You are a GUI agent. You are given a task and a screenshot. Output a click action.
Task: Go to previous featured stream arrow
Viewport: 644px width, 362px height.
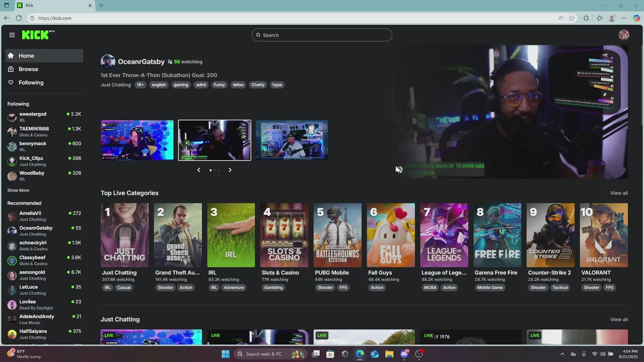199,170
